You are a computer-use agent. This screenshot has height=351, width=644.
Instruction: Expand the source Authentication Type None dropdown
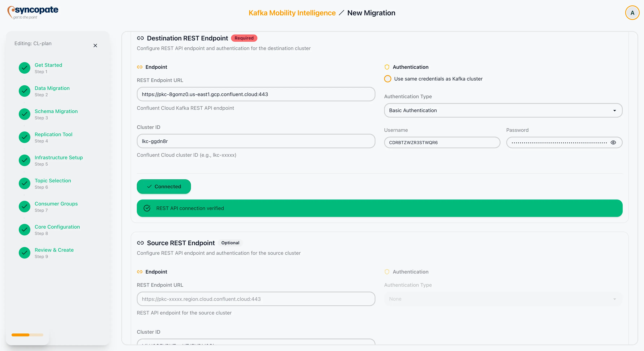[x=503, y=299]
